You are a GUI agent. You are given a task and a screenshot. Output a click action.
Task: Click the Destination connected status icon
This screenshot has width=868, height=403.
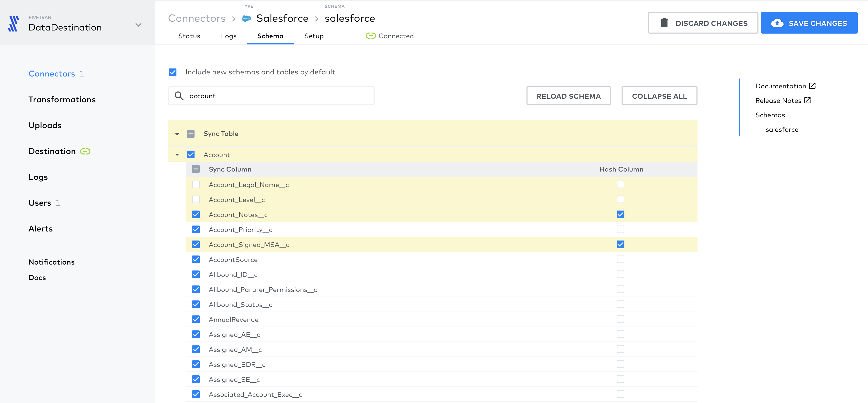[x=85, y=151]
